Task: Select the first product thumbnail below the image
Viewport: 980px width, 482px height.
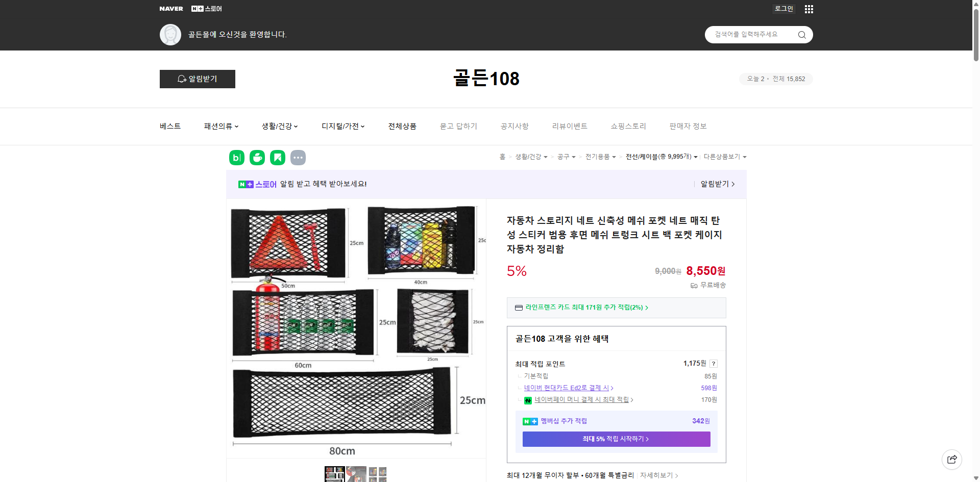Action: pyautogui.click(x=335, y=474)
